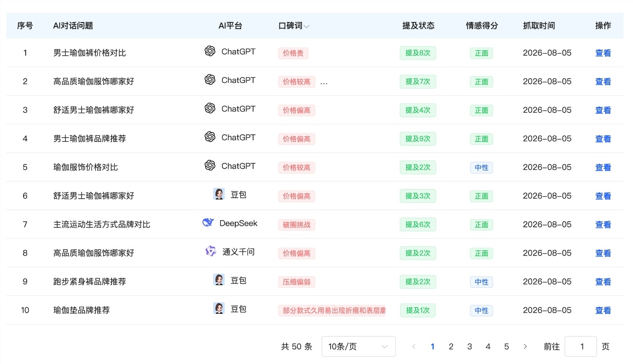Focus the 前往 page number input field
The width and height of the screenshot is (633, 364).
(x=581, y=347)
